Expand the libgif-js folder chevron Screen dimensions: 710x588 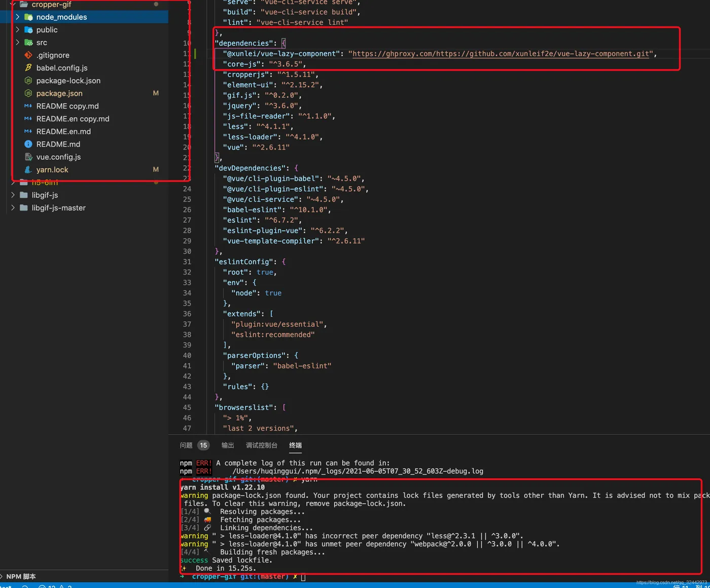coord(13,195)
